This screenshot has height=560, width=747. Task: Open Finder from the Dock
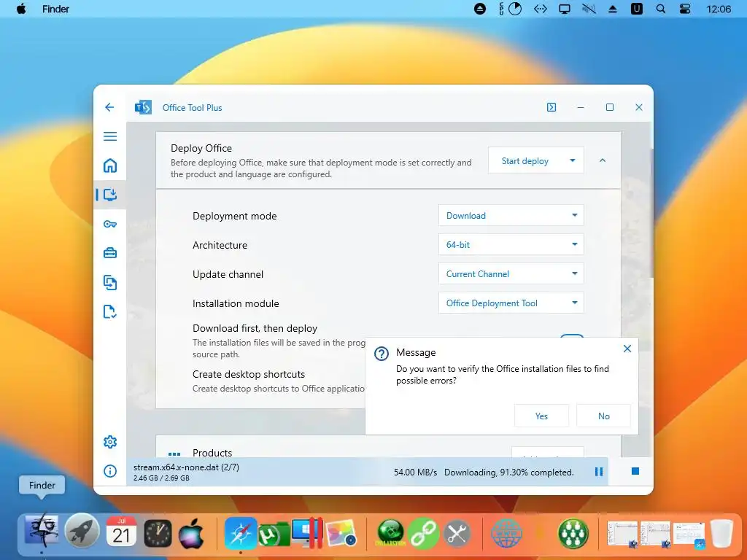coord(42,531)
